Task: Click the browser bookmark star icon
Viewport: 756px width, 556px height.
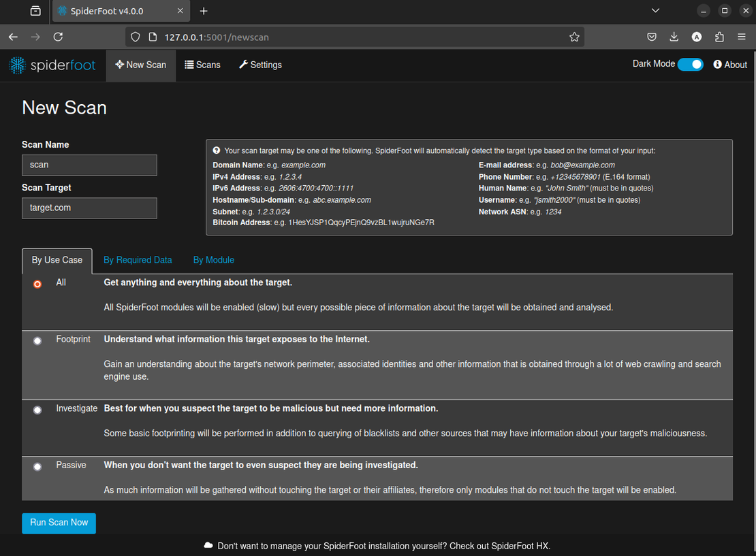Action: tap(574, 37)
